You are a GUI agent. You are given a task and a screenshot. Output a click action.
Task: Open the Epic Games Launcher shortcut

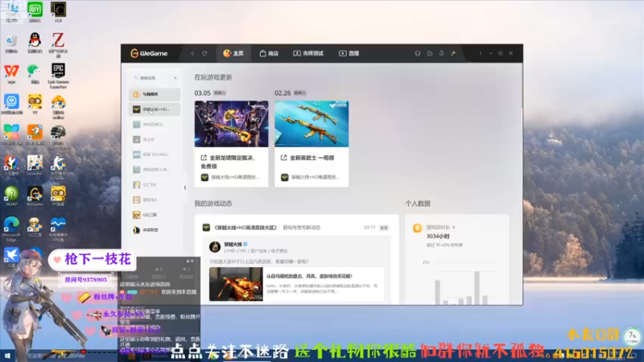[x=58, y=76]
